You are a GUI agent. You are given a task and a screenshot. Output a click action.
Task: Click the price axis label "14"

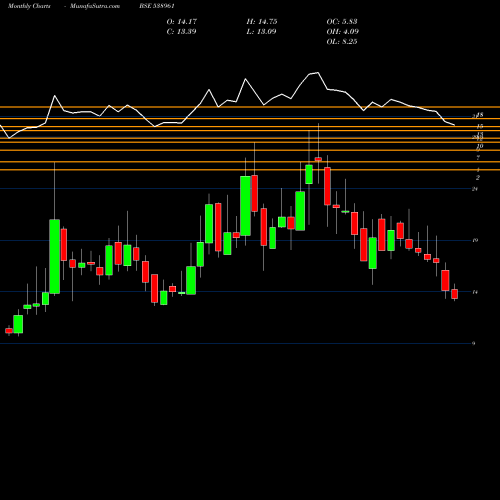point(475,292)
